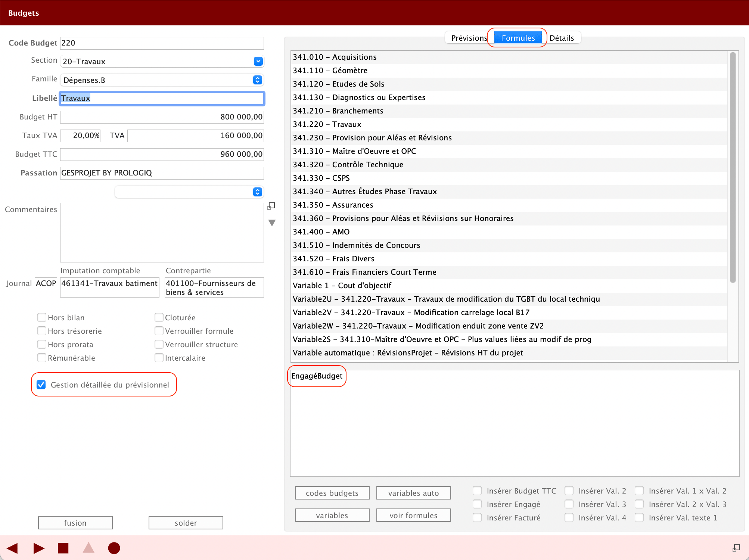Image resolution: width=749 pixels, height=560 pixels.
Task: Click the codes budgets button
Action: pos(332,493)
